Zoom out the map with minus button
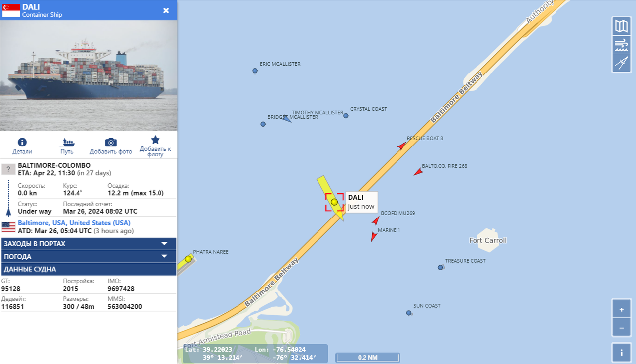This screenshot has width=636, height=364. (622, 328)
